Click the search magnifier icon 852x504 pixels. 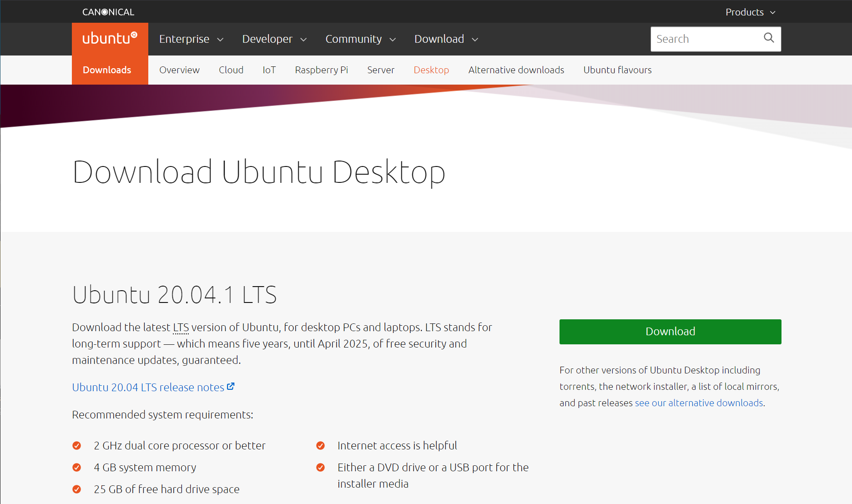coord(769,39)
